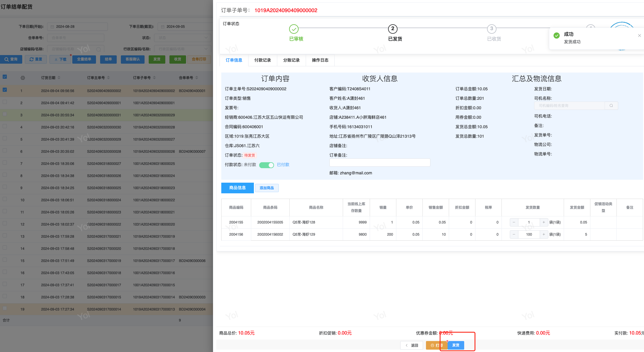Open the 行政区编码/名称 dropdown
This screenshot has height=352, width=644.
click(x=182, y=49)
